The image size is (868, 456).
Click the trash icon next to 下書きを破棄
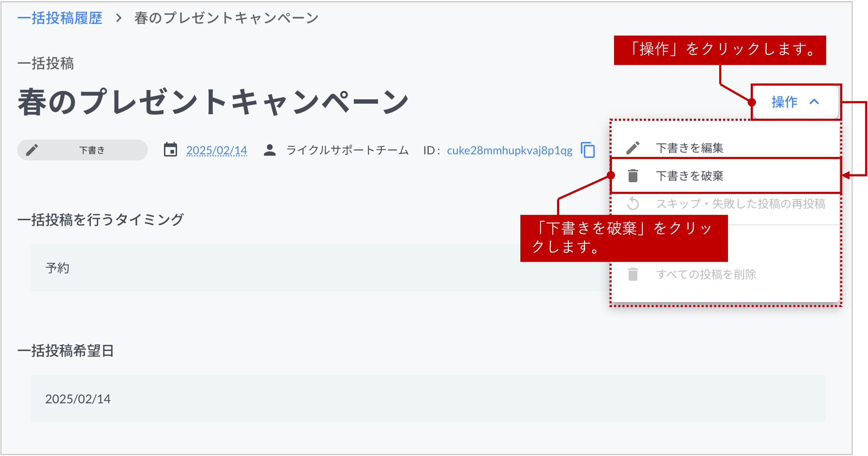click(633, 176)
